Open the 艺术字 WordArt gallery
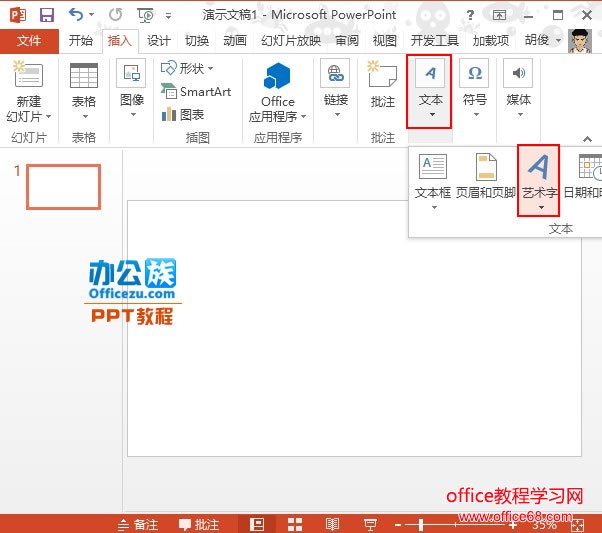Image resolution: width=602 pixels, height=533 pixels. tap(539, 180)
